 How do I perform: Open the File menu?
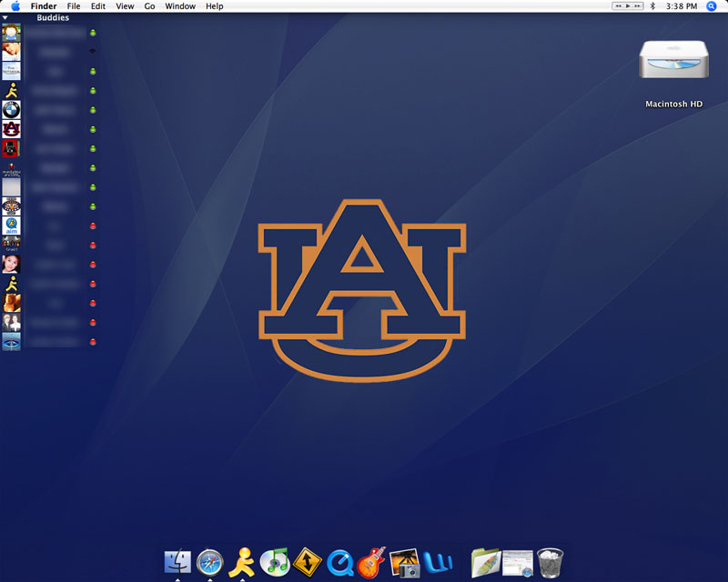click(x=74, y=6)
